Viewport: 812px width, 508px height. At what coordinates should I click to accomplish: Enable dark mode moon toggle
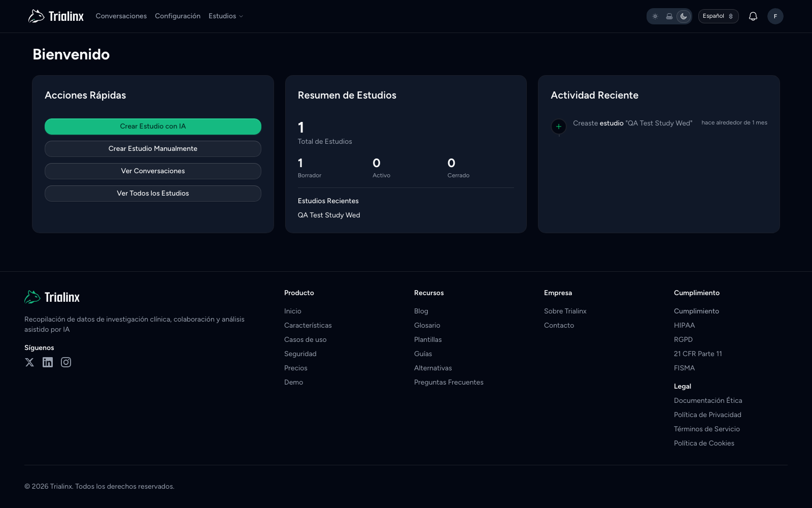point(684,16)
